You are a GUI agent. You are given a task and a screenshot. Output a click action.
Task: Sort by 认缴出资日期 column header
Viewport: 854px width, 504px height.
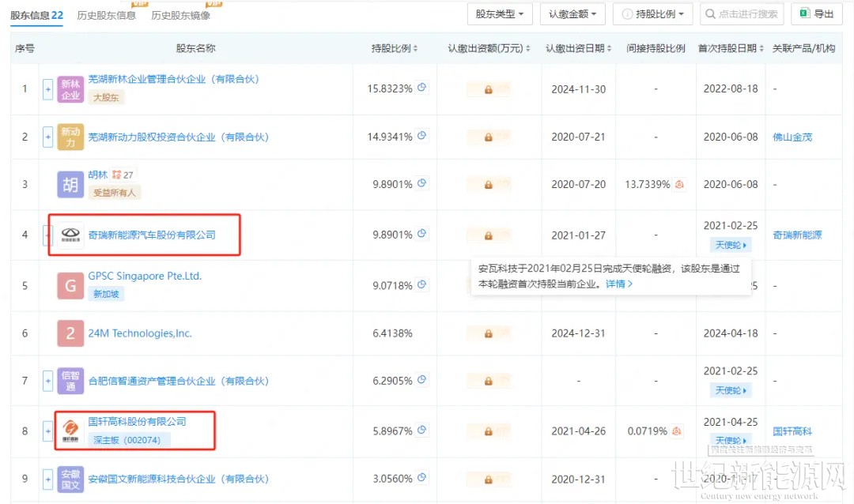579,48
